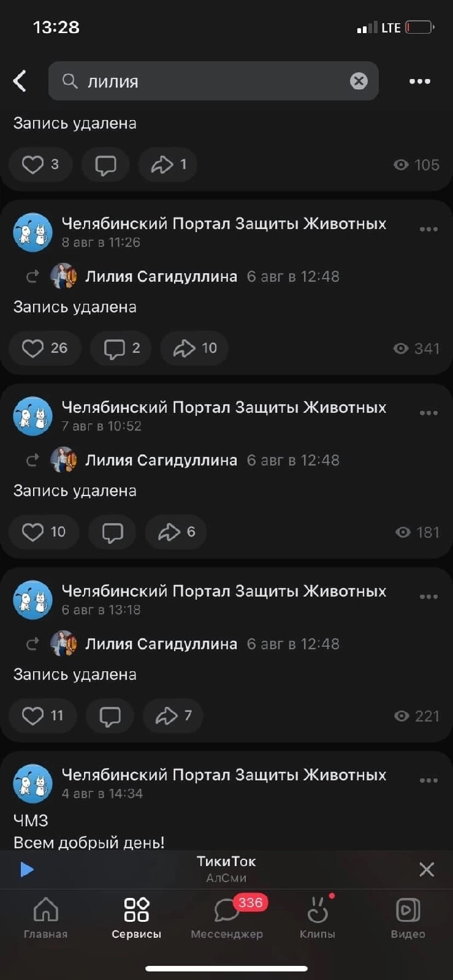Open the search bar's three-dot menu

point(419,81)
